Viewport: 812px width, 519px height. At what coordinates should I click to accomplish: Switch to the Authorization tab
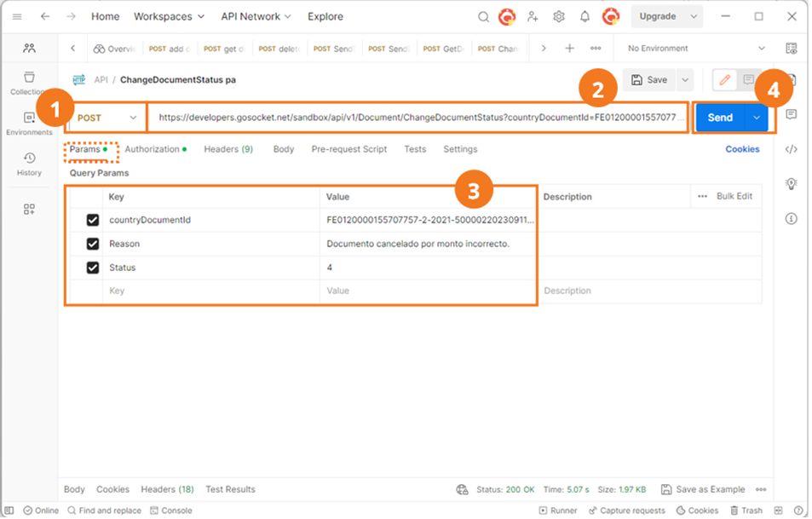[x=155, y=150]
